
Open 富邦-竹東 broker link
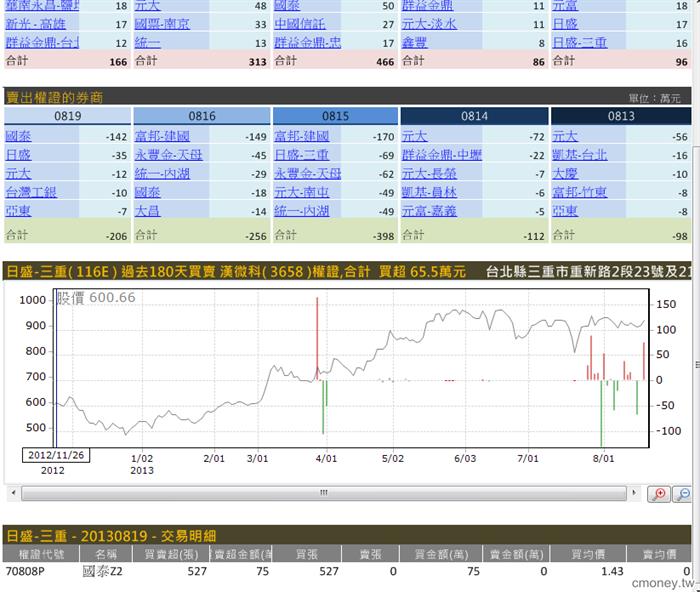(x=579, y=192)
